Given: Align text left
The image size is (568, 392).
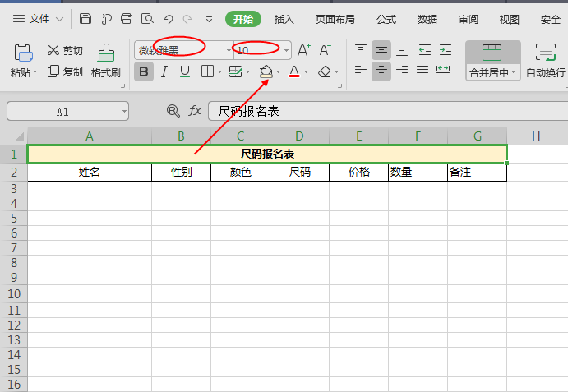Looking at the screenshot, I should point(360,71).
